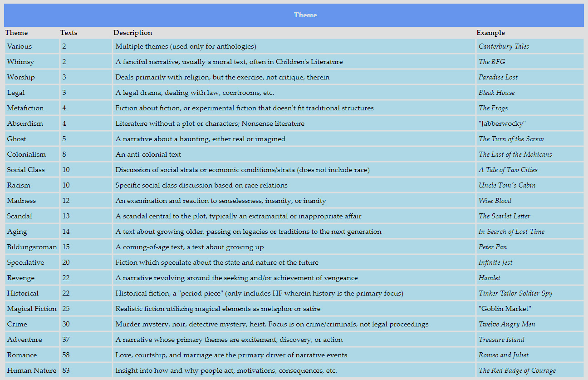Select the Revenge theme cell

tap(32, 278)
